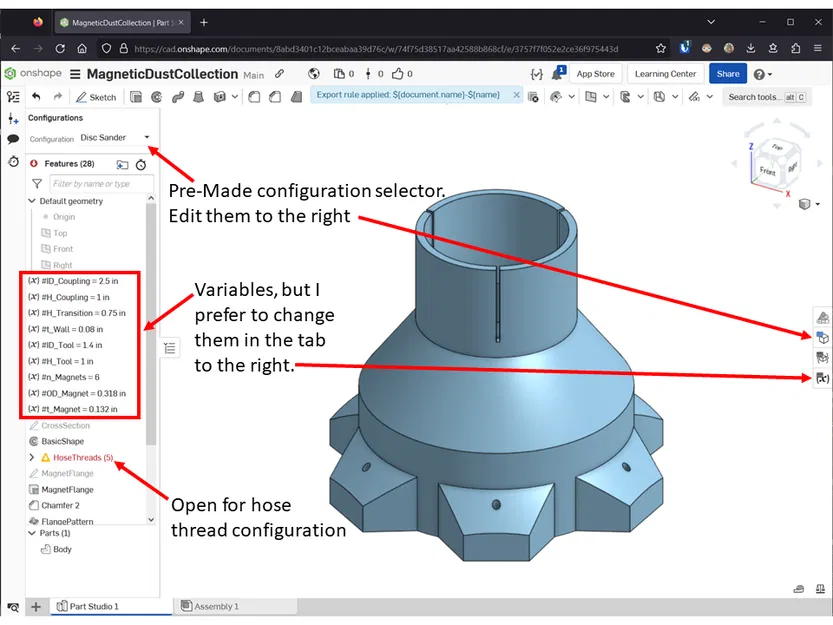Screen dimensions: 833x625
Task: Expand the HoseThreads feature in the tree
Action: click(31, 456)
